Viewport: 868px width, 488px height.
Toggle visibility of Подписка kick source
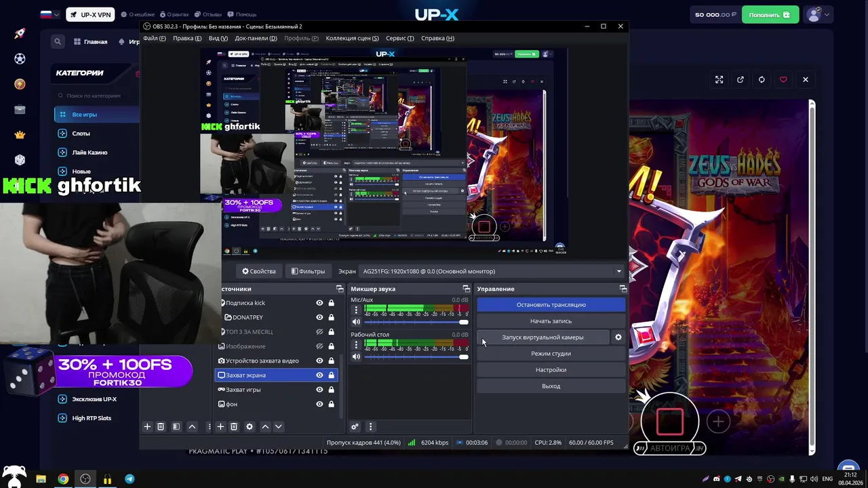pos(319,303)
